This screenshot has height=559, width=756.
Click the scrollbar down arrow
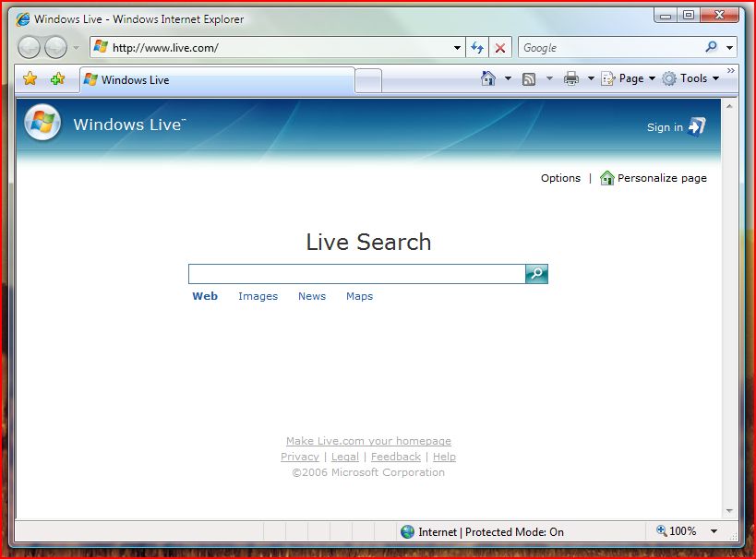(x=729, y=511)
